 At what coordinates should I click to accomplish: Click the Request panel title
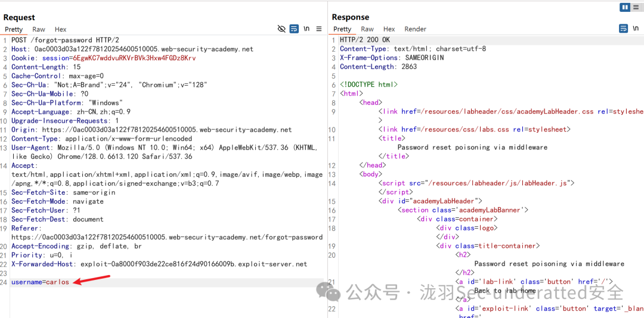click(19, 17)
